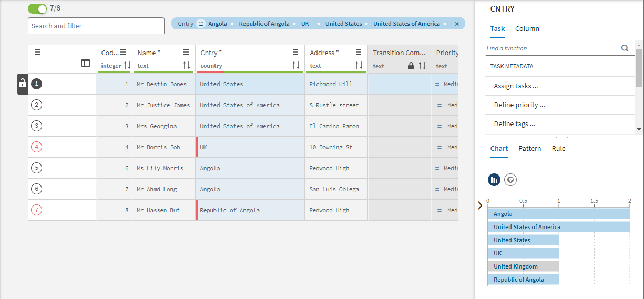644x299 pixels.
Task: Sort the Cntry column
Action: point(296,65)
